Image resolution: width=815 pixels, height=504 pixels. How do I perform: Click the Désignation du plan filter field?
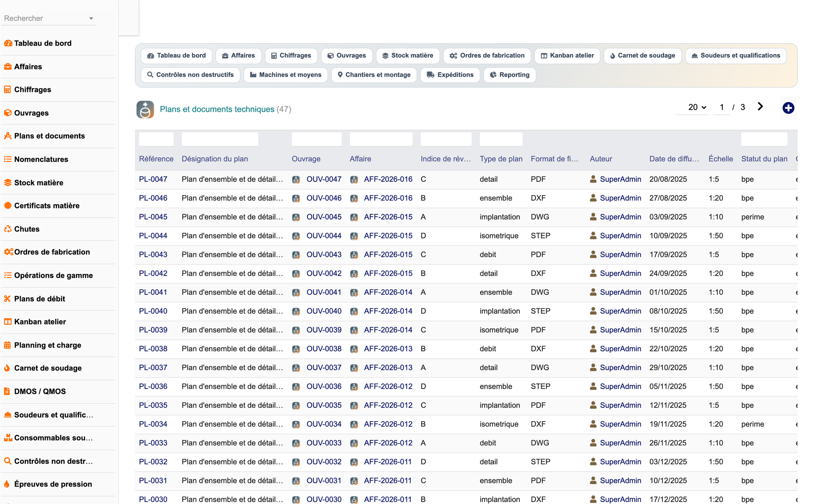pos(220,139)
